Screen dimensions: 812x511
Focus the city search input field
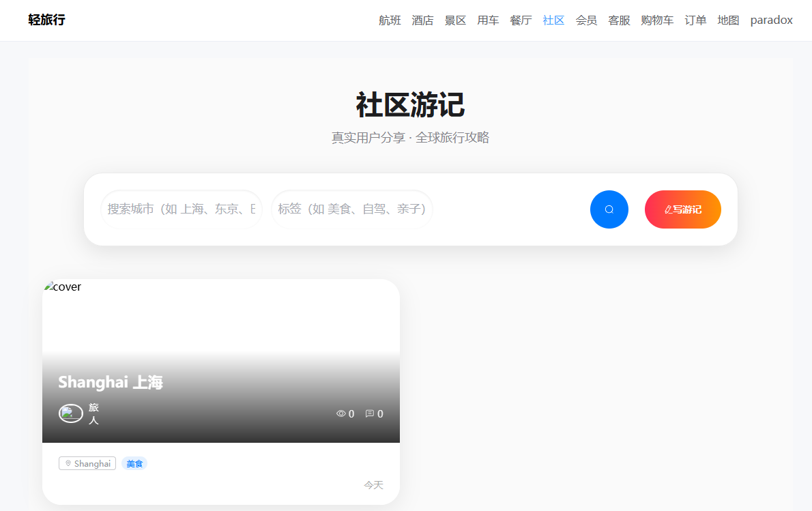coord(181,209)
